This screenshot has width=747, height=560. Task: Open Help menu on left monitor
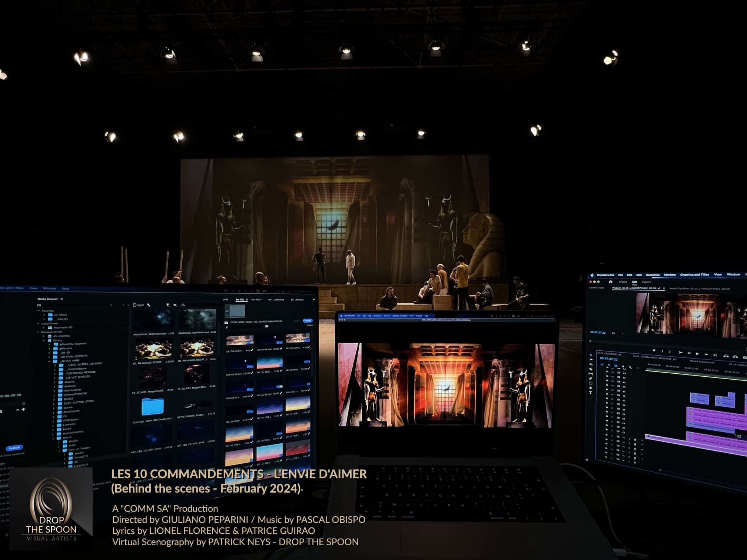[x=65, y=288]
